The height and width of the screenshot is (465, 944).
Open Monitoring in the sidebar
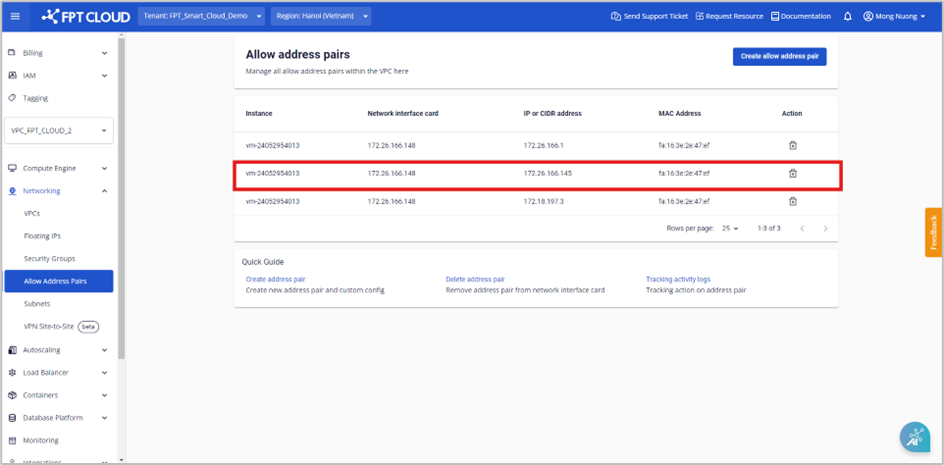41,440
